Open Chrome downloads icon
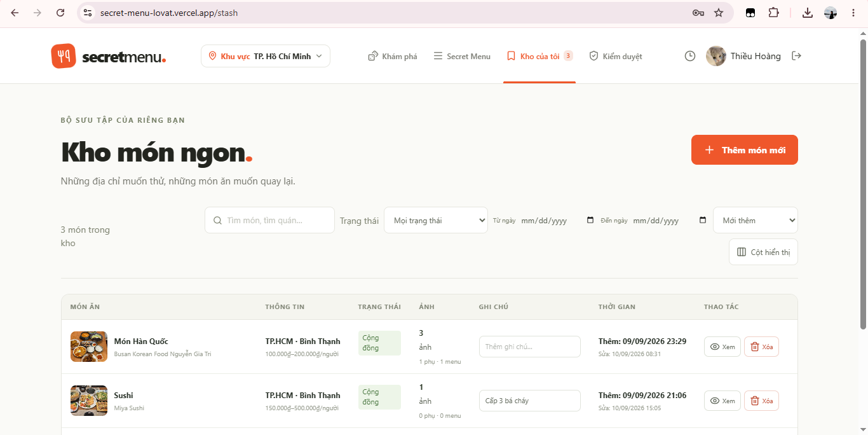This screenshot has width=868, height=435. [x=808, y=13]
